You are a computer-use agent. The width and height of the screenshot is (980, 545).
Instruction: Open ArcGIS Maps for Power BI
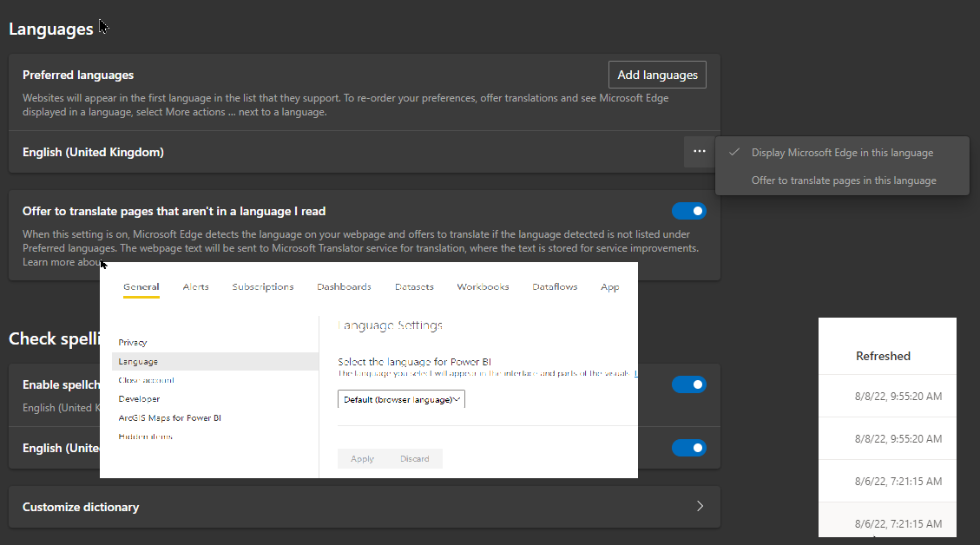pyautogui.click(x=169, y=417)
